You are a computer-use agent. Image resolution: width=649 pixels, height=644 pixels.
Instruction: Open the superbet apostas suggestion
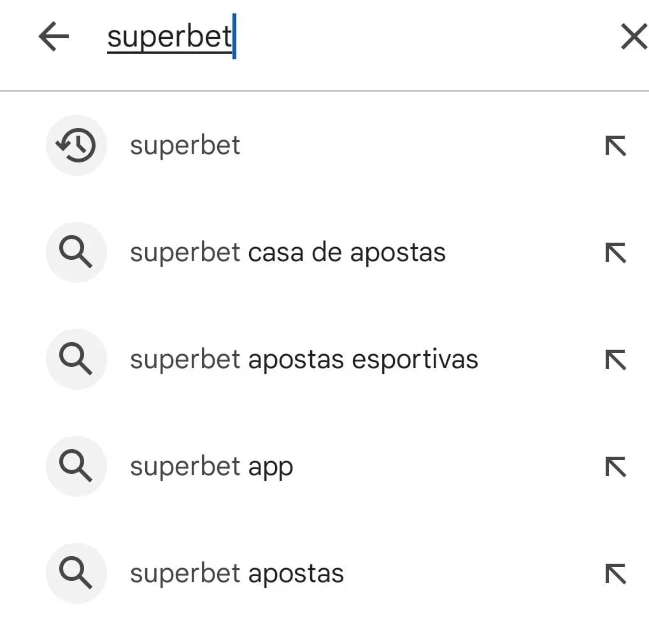click(x=236, y=573)
